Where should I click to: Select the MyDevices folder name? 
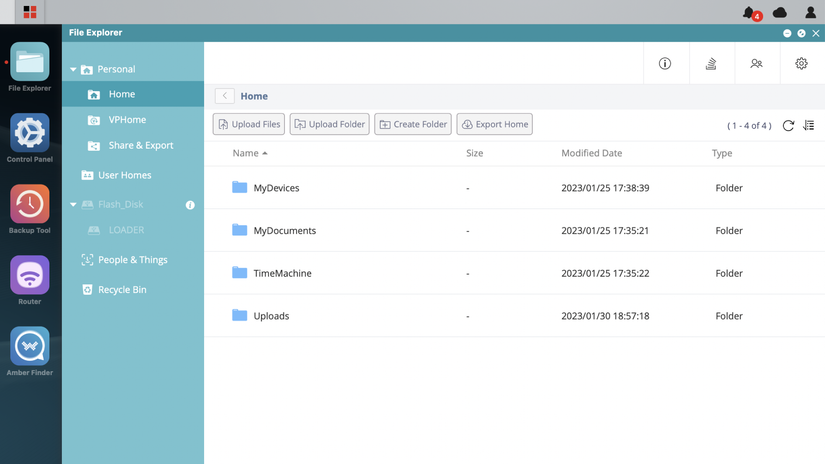[x=276, y=188]
